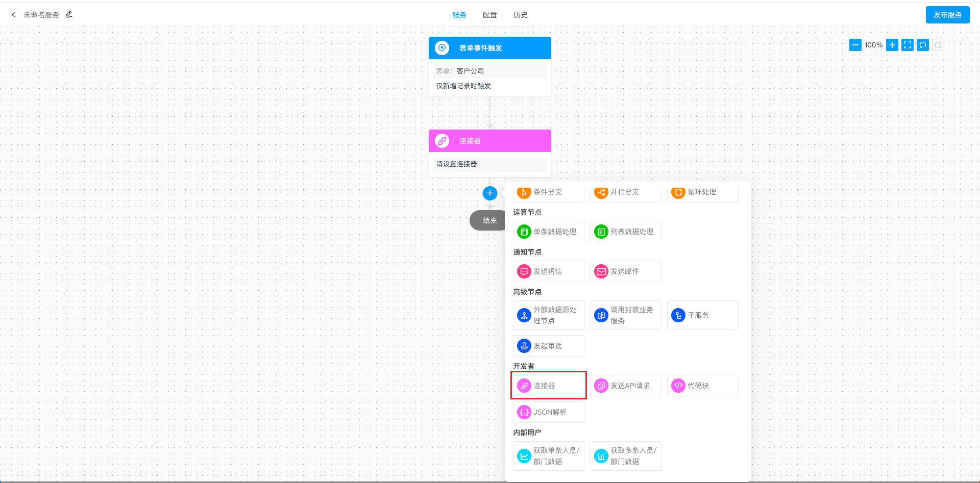Select the JSON解析 node

click(x=548, y=412)
